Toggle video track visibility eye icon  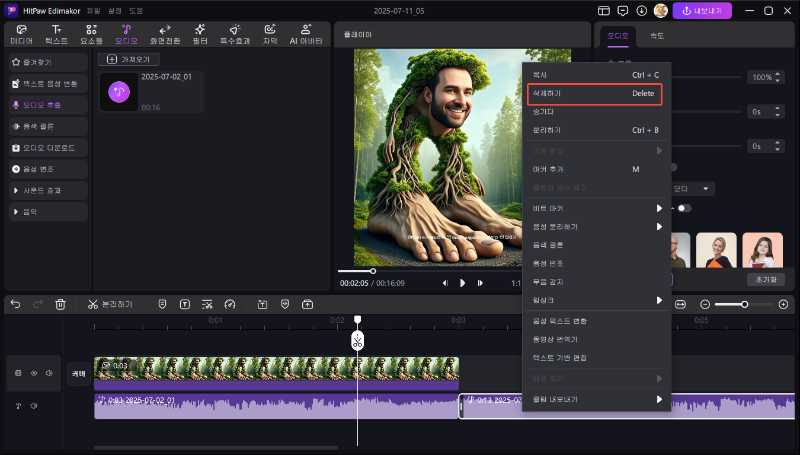point(34,373)
